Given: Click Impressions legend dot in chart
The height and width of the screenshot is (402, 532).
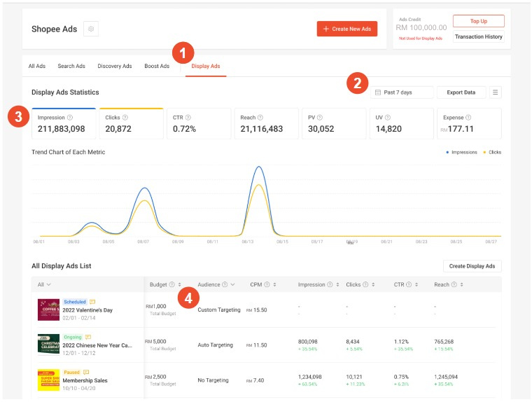Looking at the screenshot, I should 447,153.
